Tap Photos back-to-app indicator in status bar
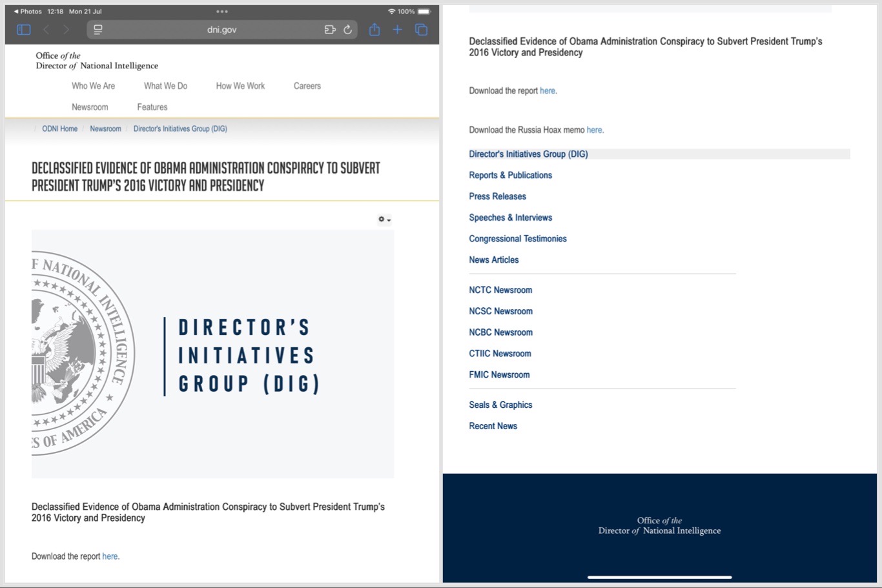882x588 pixels. (x=28, y=12)
